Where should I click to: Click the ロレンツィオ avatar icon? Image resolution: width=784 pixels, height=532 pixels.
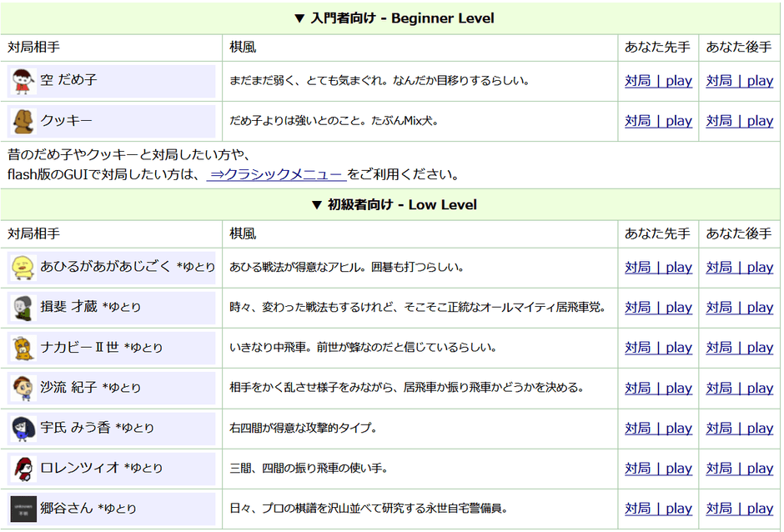[23, 468]
